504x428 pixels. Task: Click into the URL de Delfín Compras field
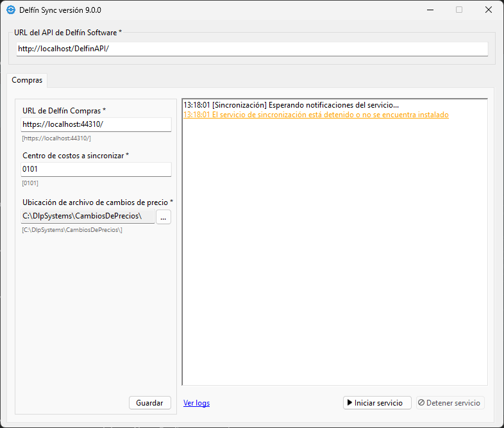(96, 124)
